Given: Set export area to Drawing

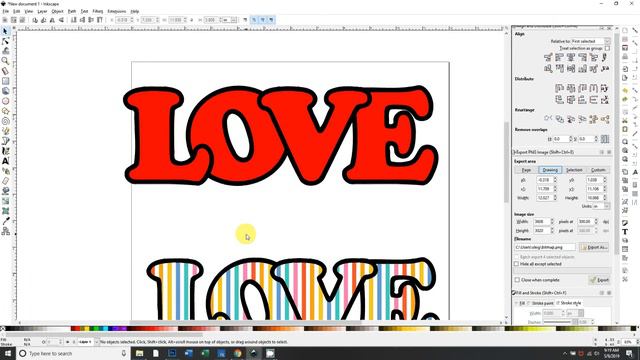Looking at the screenshot, I should [x=550, y=170].
